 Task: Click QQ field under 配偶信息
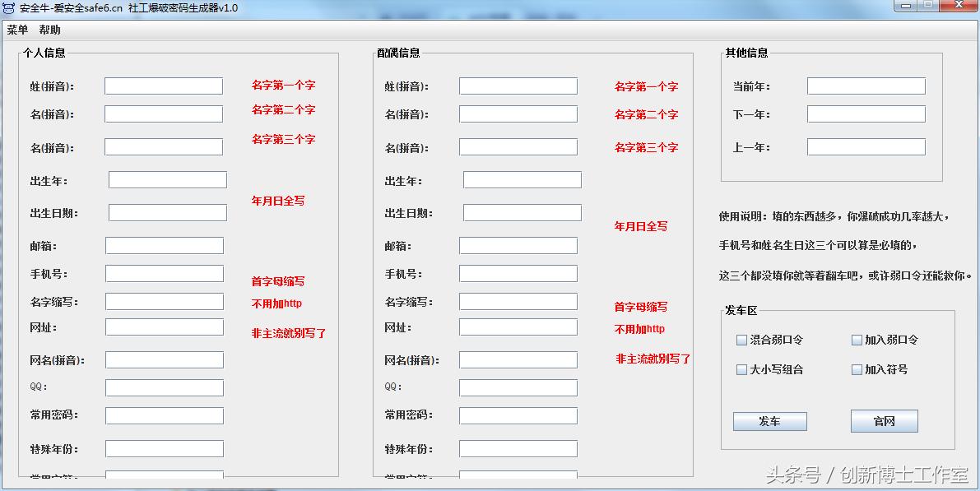click(x=517, y=387)
